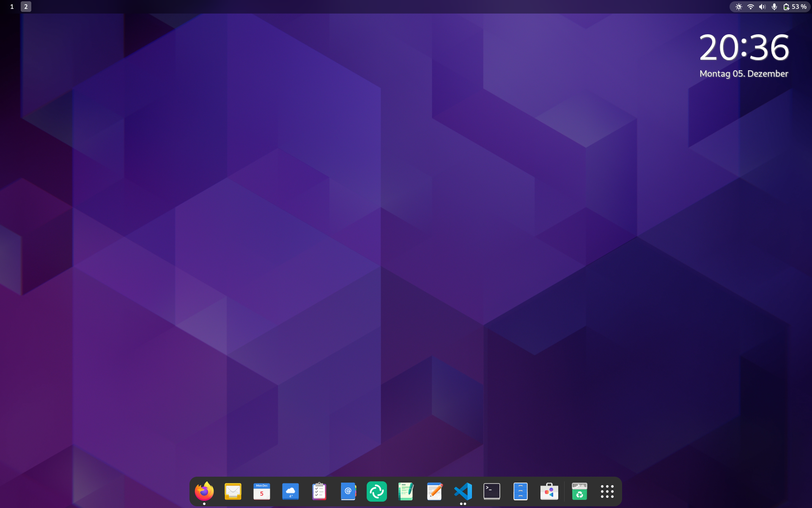The width and height of the screenshot is (812, 508).
Task: Switch to Visual Studio Code in the dock
Action: click(x=463, y=491)
